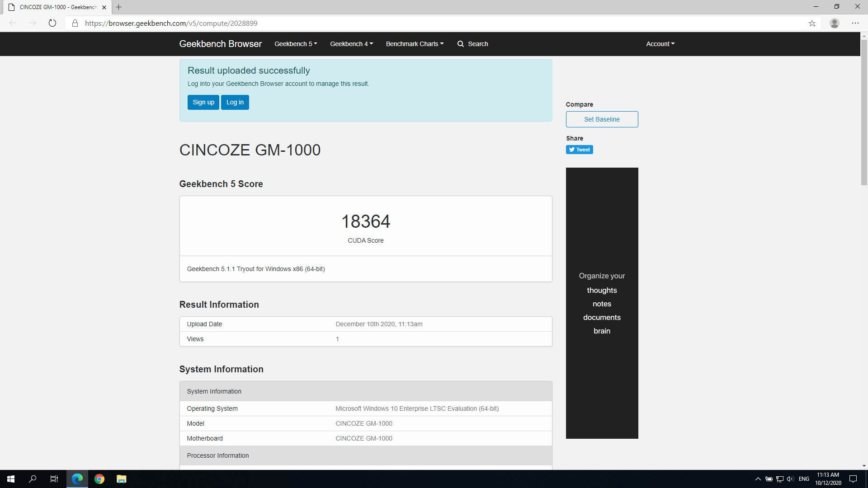The height and width of the screenshot is (488, 868).
Task: Click the Upload Date label
Action: tap(204, 324)
